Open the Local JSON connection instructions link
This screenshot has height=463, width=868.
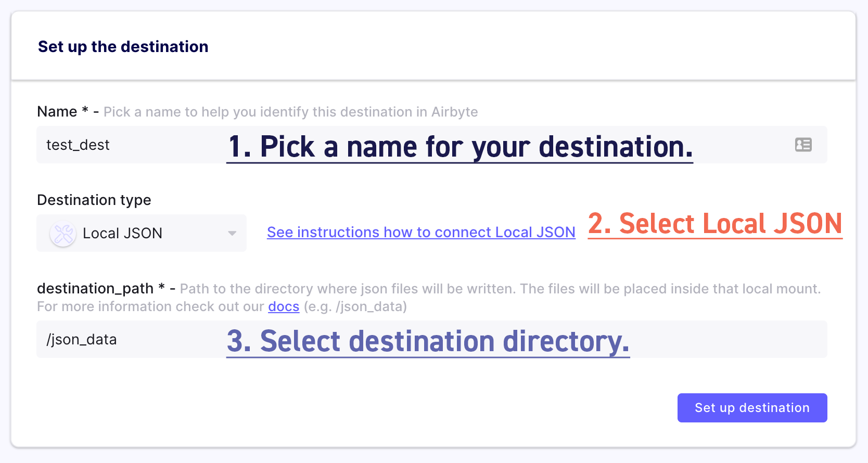[420, 232]
